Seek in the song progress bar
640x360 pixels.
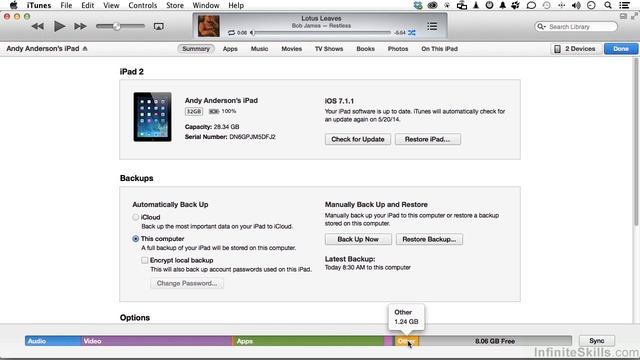click(x=322, y=33)
